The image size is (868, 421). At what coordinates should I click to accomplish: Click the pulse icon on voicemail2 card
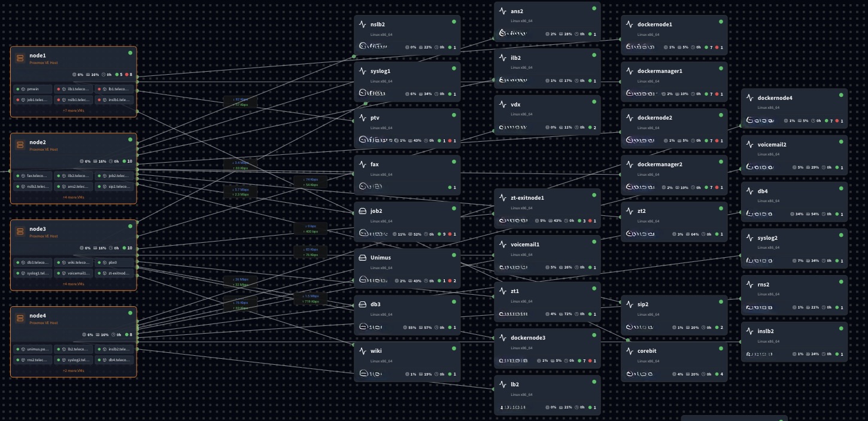tap(749, 145)
